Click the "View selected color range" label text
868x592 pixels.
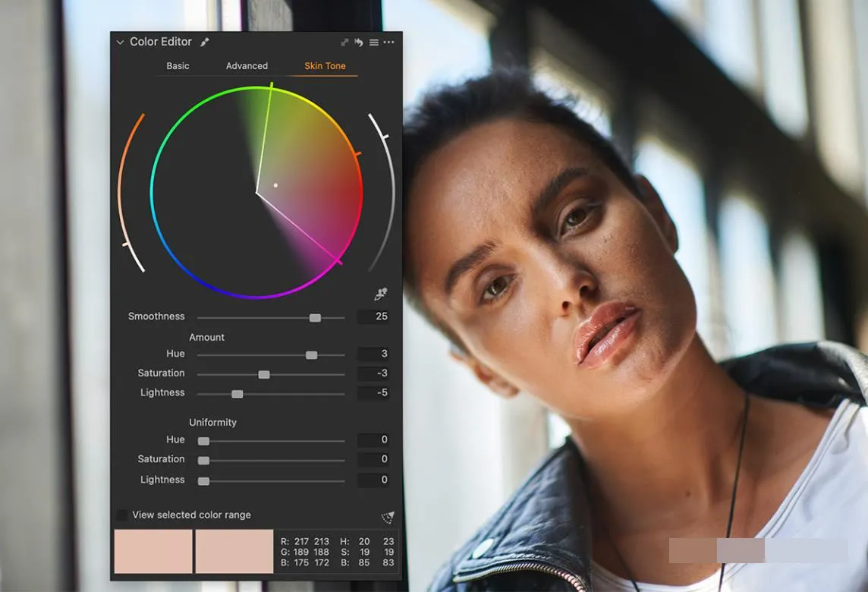(191, 515)
